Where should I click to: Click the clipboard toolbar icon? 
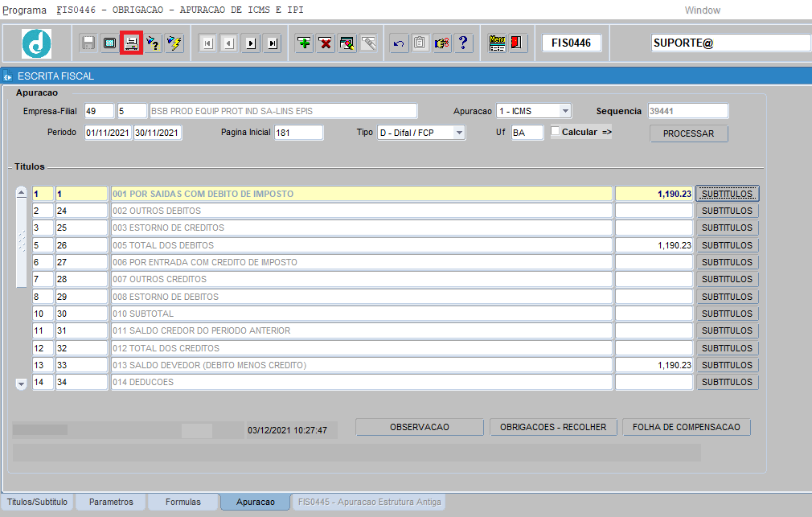(420, 43)
